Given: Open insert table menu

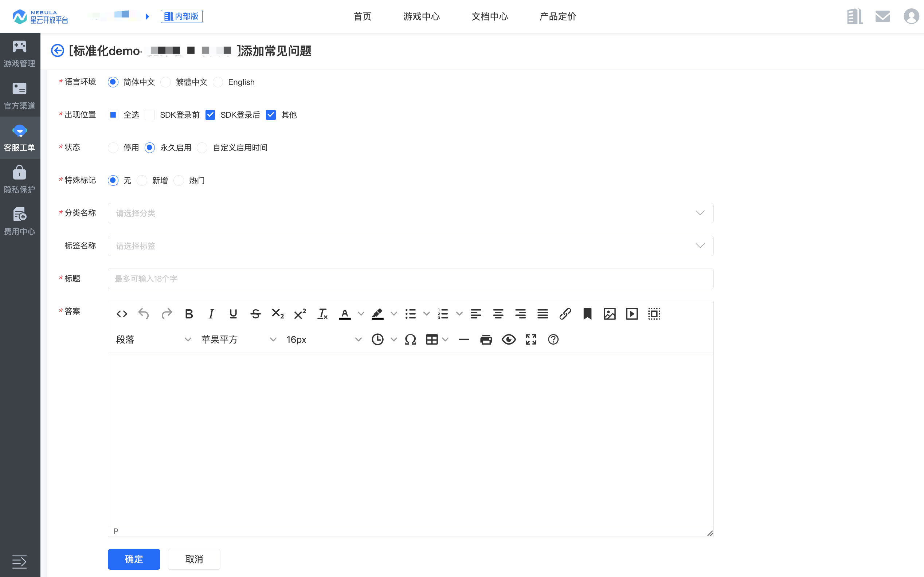Looking at the screenshot, I should (437, 339).
